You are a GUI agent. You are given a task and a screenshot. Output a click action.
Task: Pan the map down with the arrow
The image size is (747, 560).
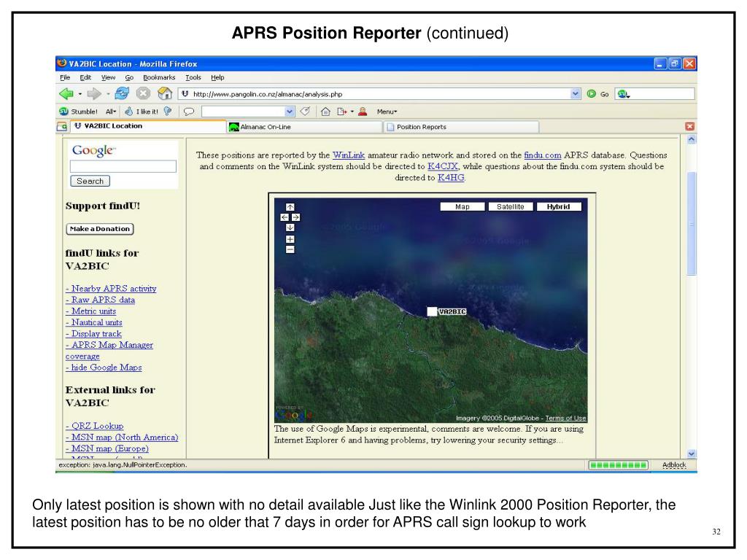pos(290,227)
